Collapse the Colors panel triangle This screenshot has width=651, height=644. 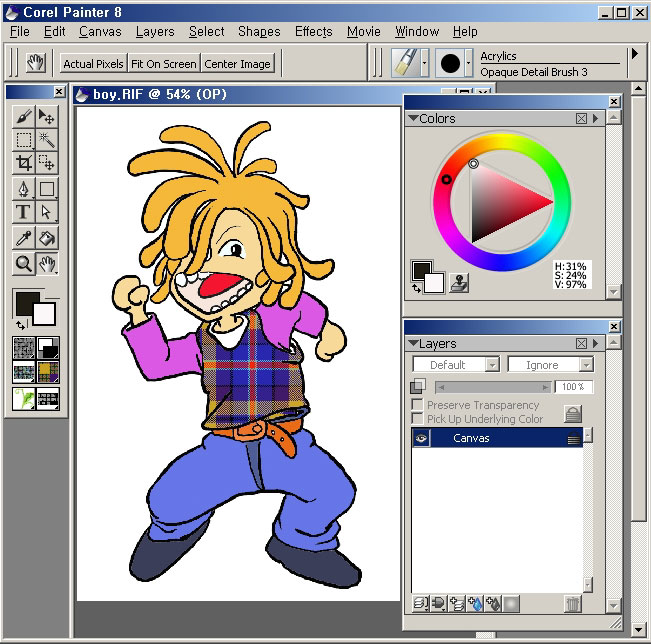coord(413,119)
